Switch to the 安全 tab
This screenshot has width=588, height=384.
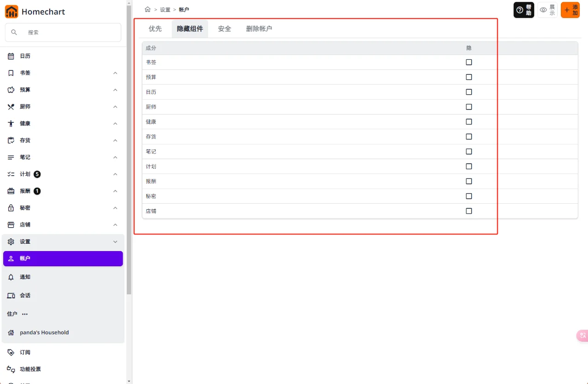pyautogui.click(x=224, y=29)
